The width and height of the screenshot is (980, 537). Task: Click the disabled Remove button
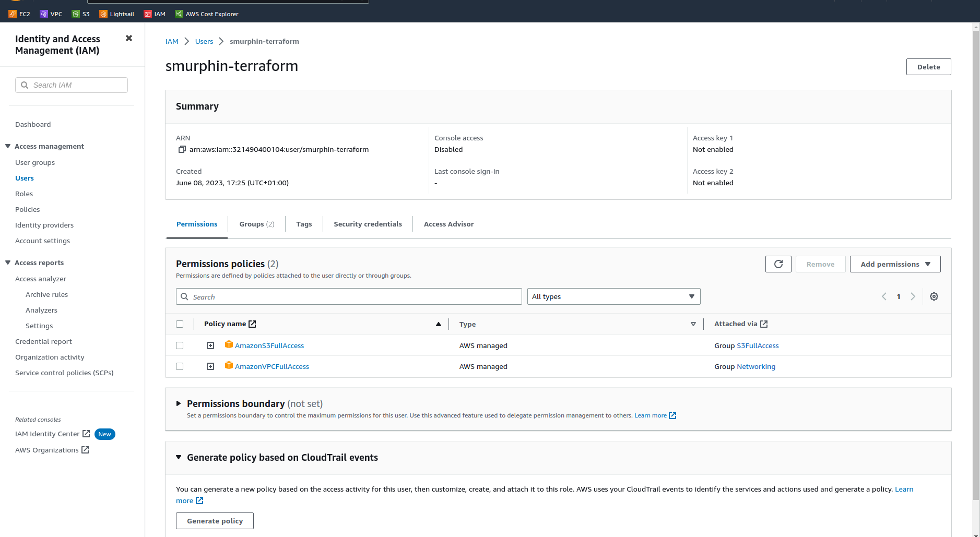coord(820,264)
